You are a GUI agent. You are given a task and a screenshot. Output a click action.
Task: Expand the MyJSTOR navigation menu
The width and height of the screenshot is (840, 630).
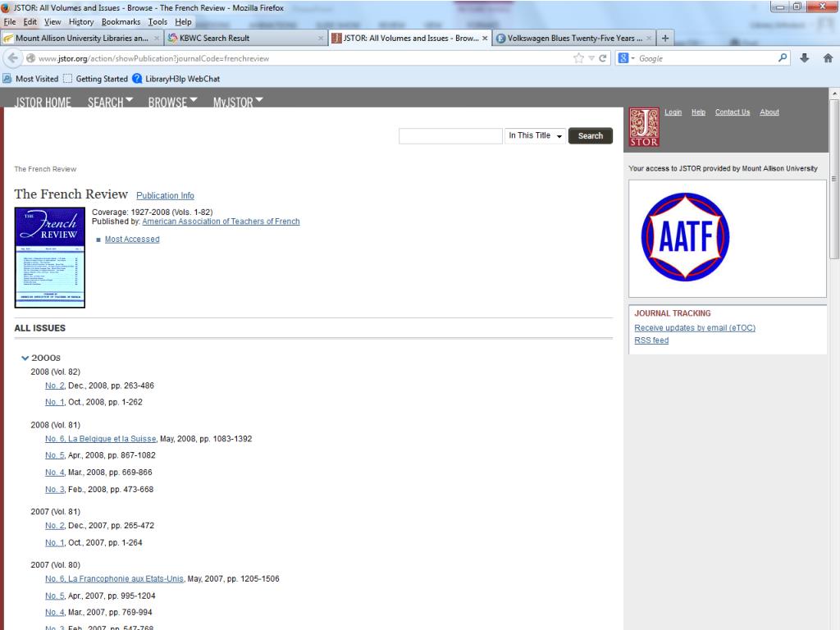pyautogui.click(x=238, y=102)
